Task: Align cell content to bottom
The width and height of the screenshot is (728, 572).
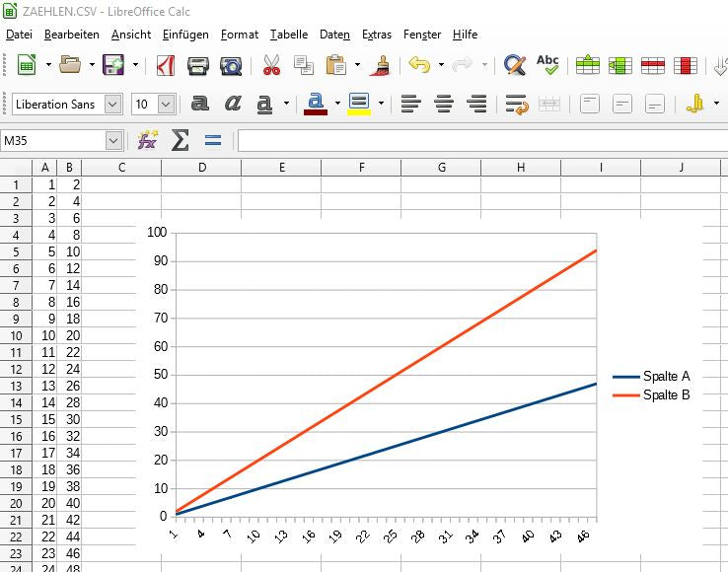Action: (x=655, y=104)
